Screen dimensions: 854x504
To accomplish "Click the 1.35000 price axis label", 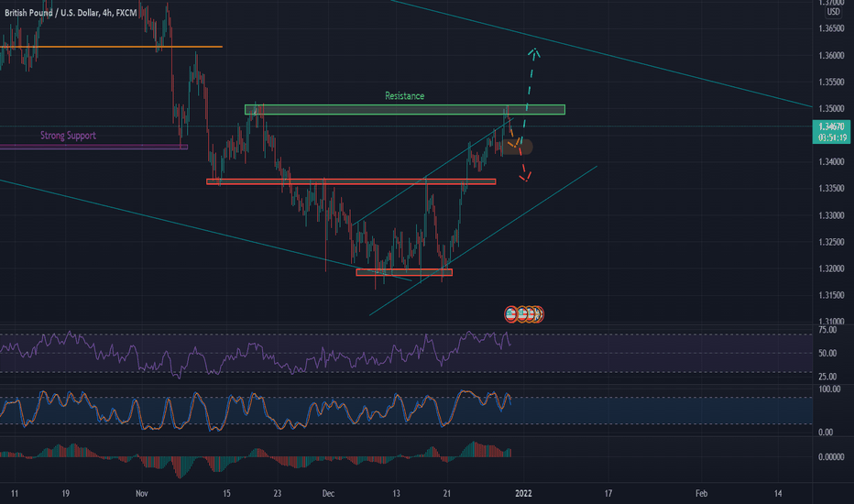I will tap(831, 109).
